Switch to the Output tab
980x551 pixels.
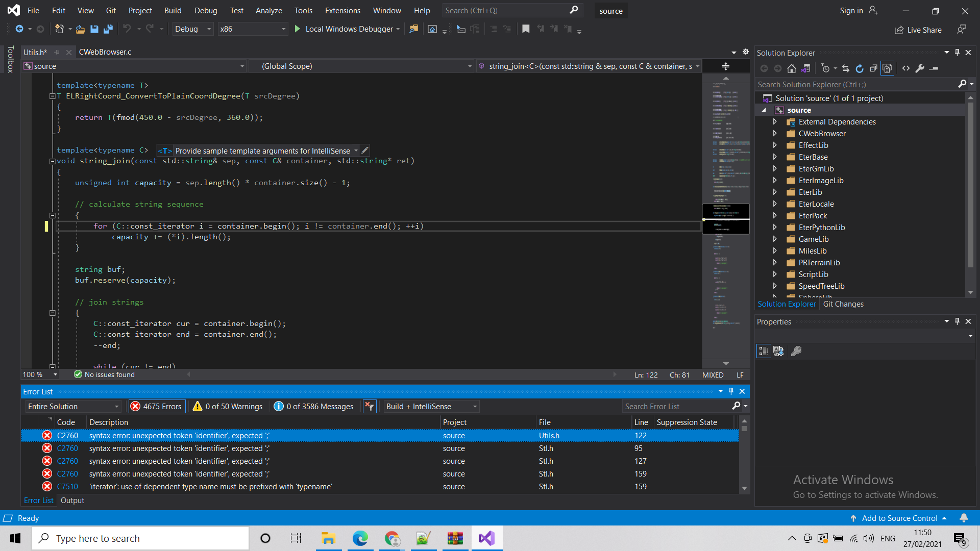(x=72, y=500)
